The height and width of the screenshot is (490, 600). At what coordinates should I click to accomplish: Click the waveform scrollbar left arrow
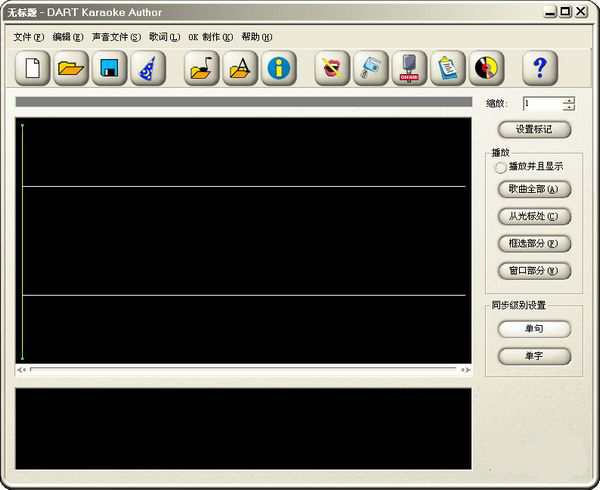click(x=21, y=370)
